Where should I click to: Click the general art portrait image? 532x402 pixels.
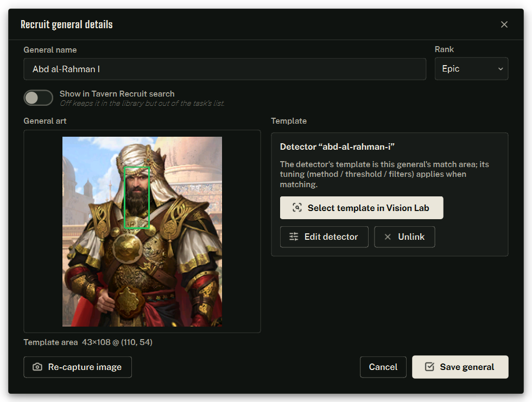142,232
